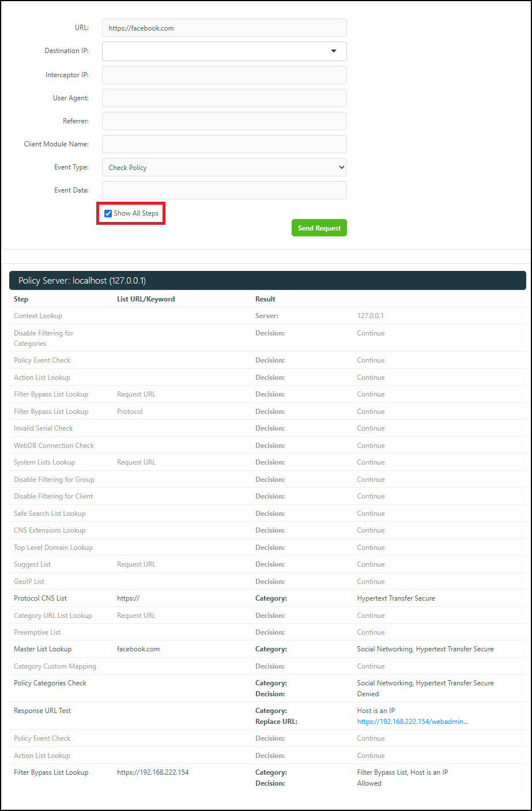Image resolution: width=532 pixels, height=811 pixels.
Task: Open the Replace URL webadmin link
Action: (412, 722)
